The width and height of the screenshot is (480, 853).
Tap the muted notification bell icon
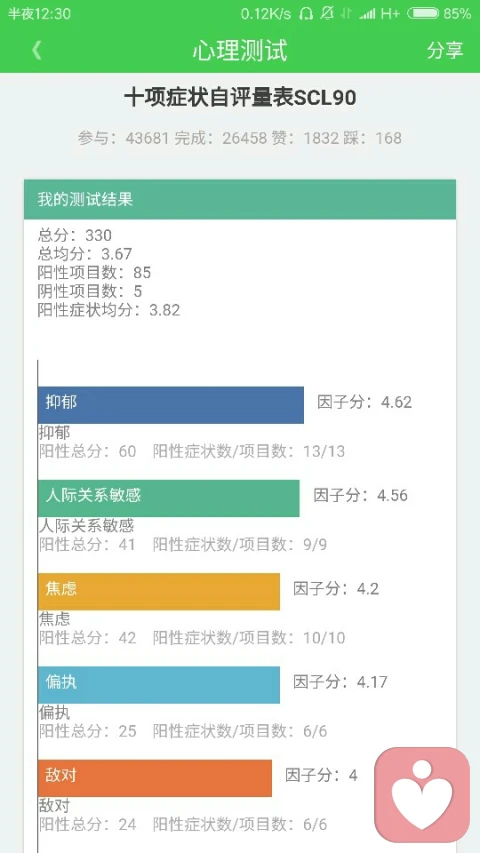[327, 14]
